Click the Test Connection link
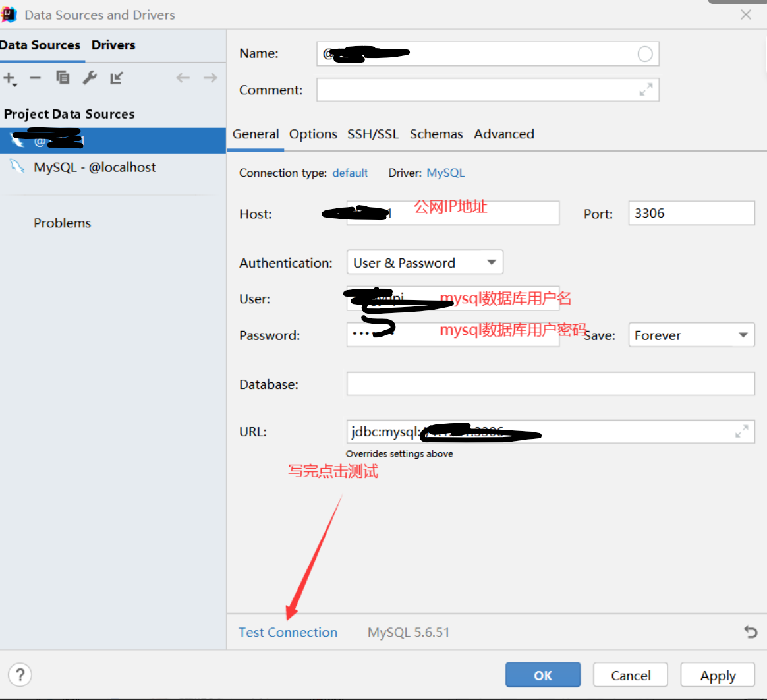 pos(288,632)
